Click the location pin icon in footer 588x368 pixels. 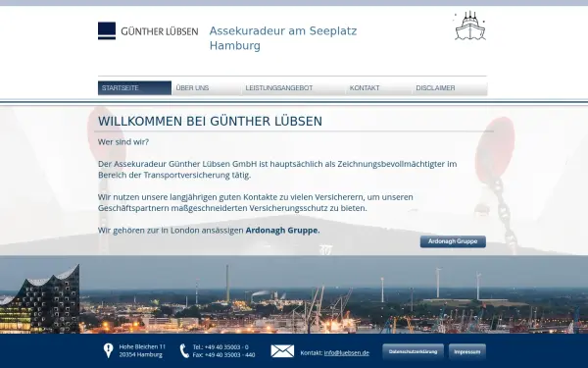tap(109, 350)
